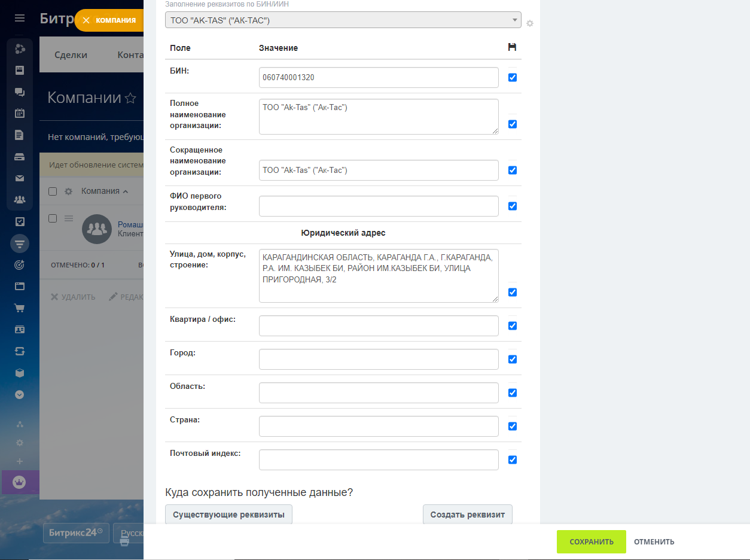Select all companies header checkbox
Screen dimensions: 750x560
point(53,191)
